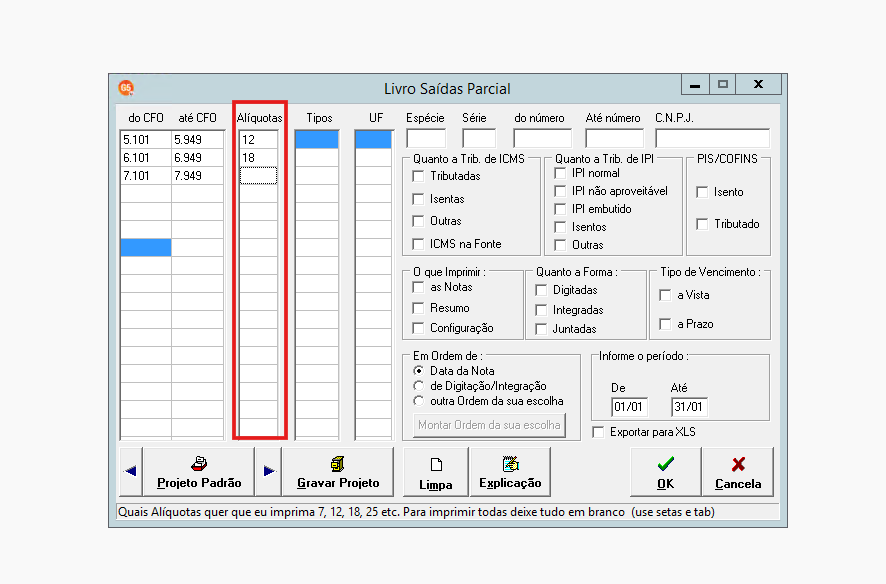Check the PIS/COFINS Isento box
The width and height of the screenshot is (886, 584).
(x=702, y=192)
